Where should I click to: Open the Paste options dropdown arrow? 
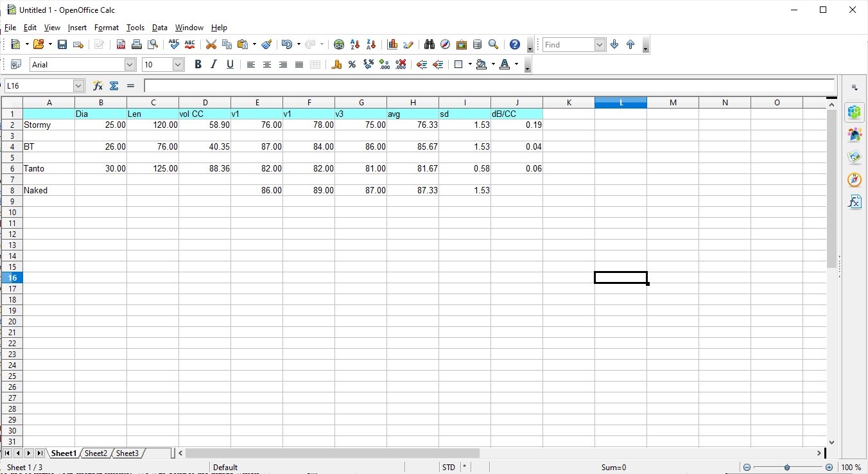(x=254, y=44)
